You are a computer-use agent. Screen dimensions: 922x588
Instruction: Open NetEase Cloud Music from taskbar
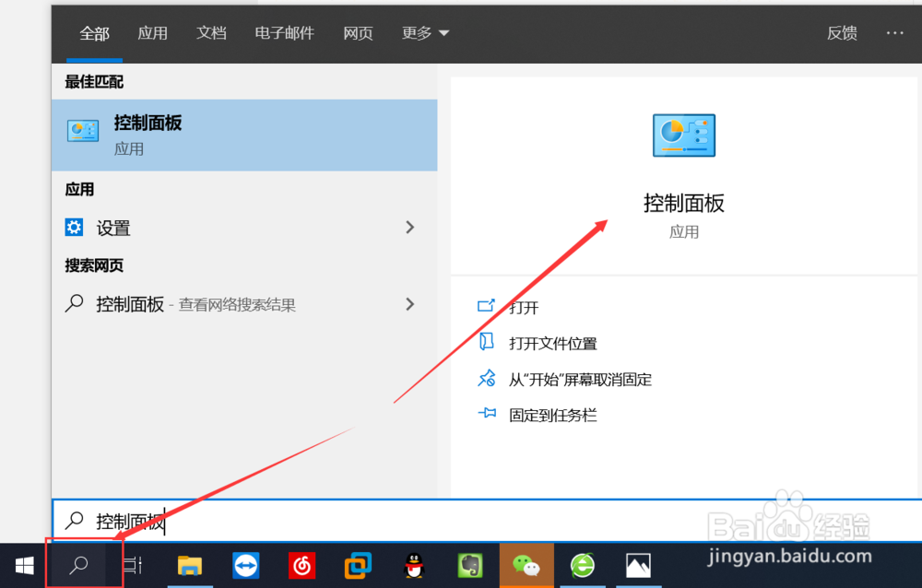point(301,565)
